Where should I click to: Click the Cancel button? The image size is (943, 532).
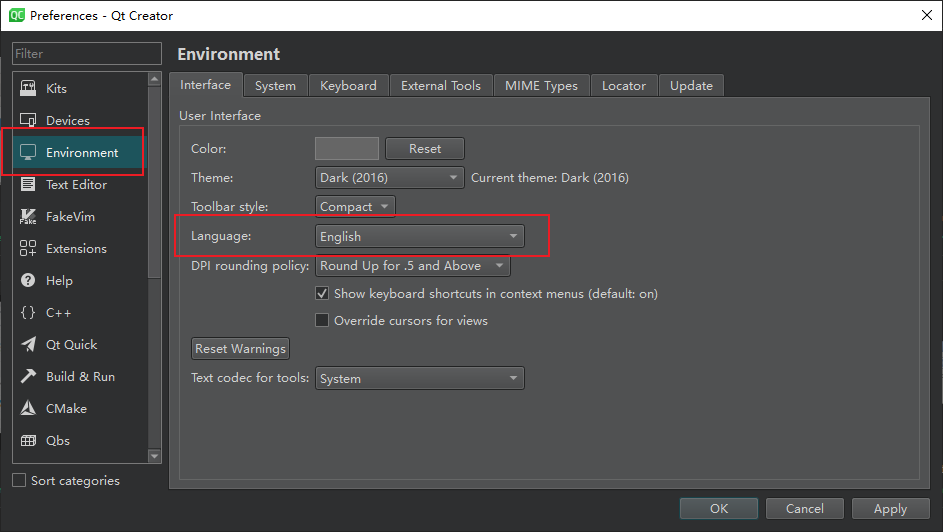(805, 509)
